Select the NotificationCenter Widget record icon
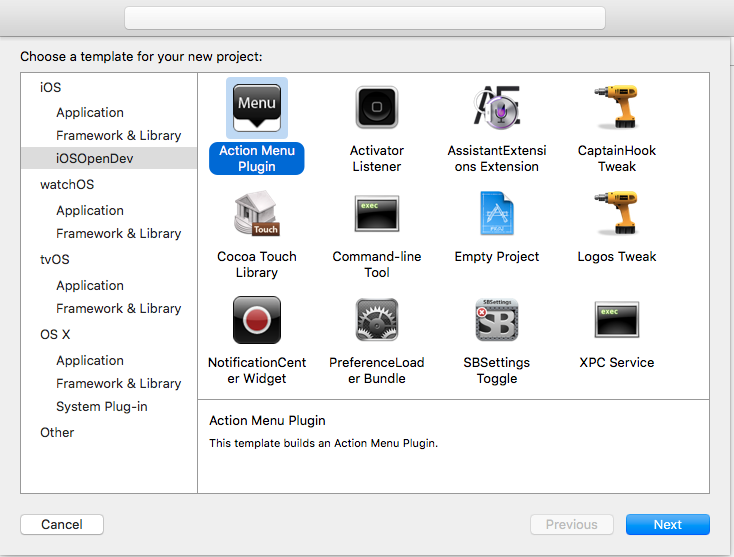This screenshot has height=557, width=734. coord(257,320)
